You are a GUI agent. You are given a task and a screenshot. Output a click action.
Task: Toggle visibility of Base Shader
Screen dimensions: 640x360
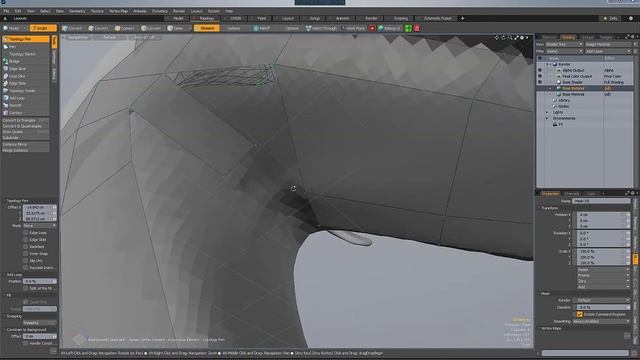click(x=540, y=82)
